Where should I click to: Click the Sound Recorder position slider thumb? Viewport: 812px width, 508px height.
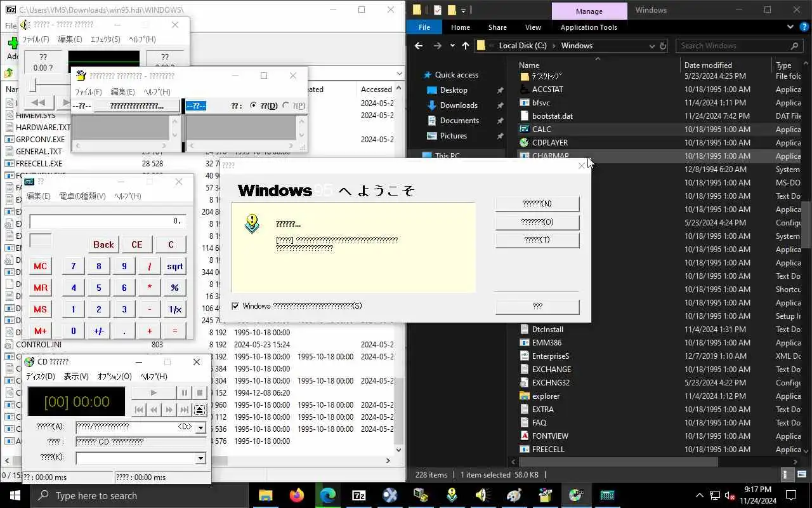(x=32, y=84)
